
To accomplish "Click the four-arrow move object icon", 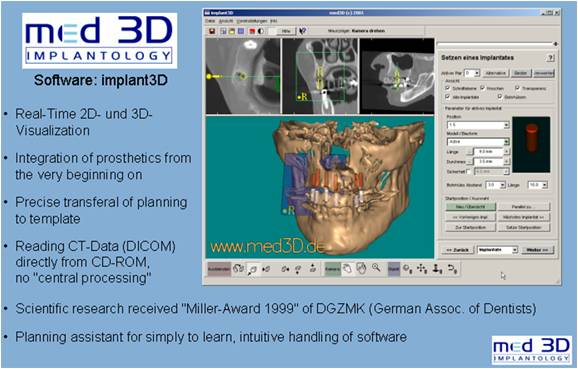I will (x=422, y=269).
